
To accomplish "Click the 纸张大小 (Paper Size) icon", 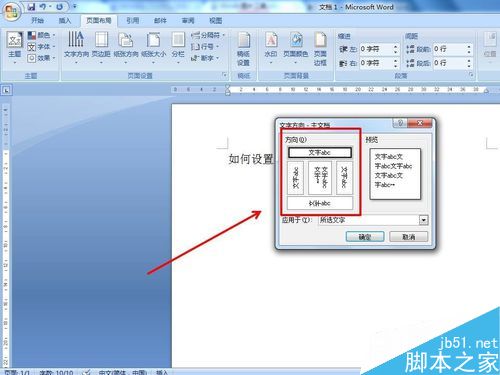I will pyautogui.click(x=153, y=47).
